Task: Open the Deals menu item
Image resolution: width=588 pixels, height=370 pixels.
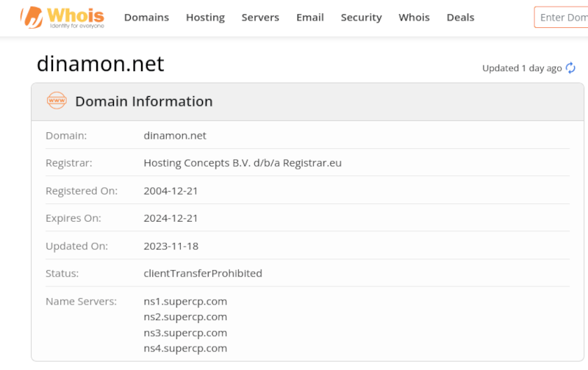Action: (461, 17)
